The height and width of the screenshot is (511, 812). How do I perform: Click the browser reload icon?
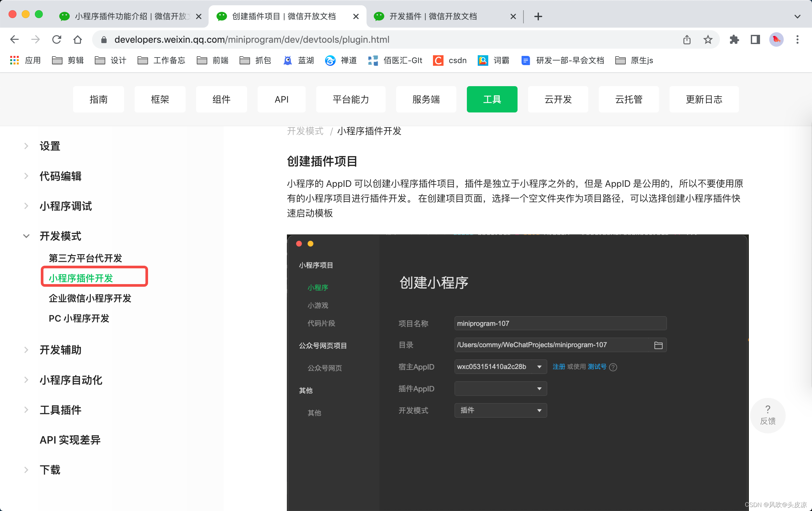(x=57, y=39)
